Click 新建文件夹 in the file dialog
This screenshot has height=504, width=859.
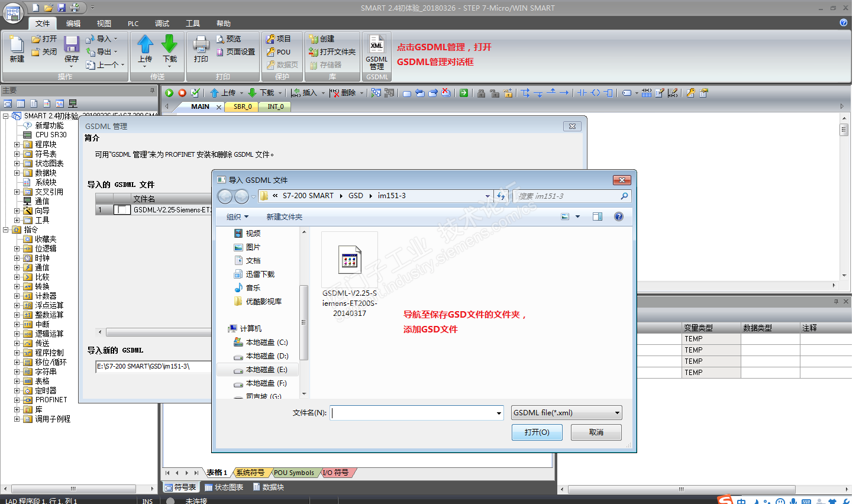coord(285,217)
